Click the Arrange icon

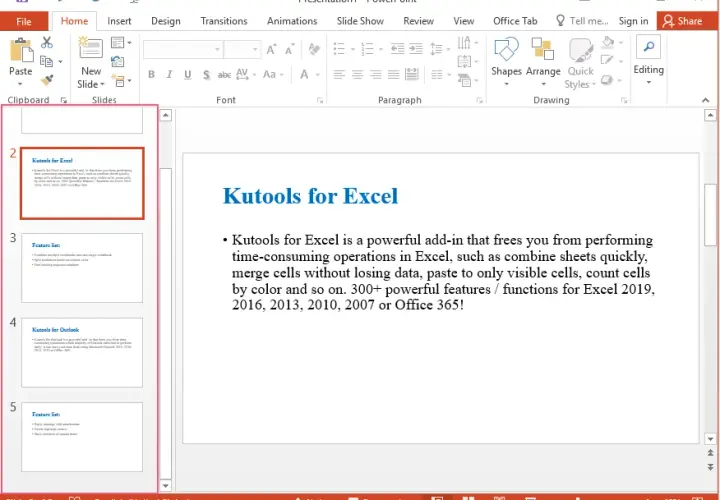542,49
